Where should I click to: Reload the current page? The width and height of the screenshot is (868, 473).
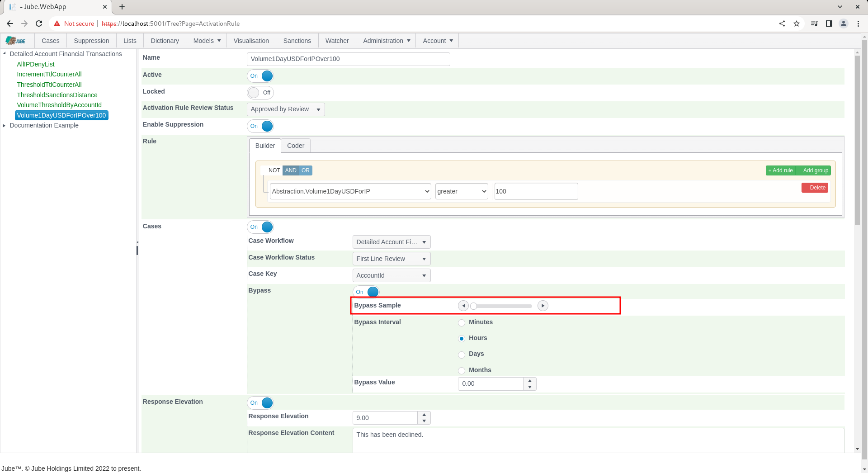[x=39, y=24]
